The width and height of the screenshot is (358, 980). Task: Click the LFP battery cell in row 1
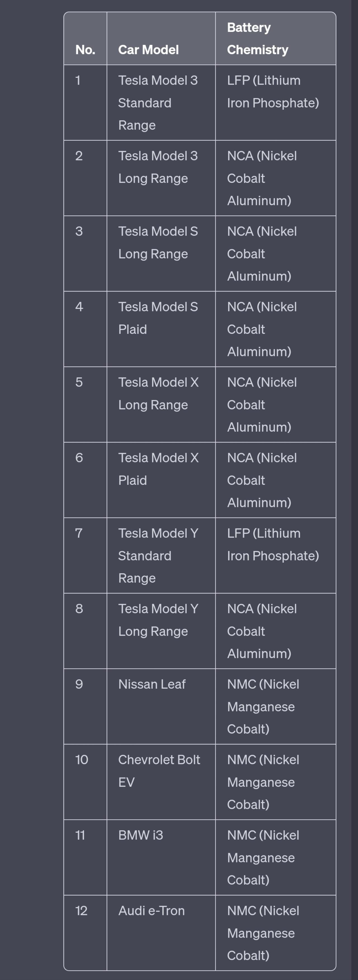tap(272, 92)
